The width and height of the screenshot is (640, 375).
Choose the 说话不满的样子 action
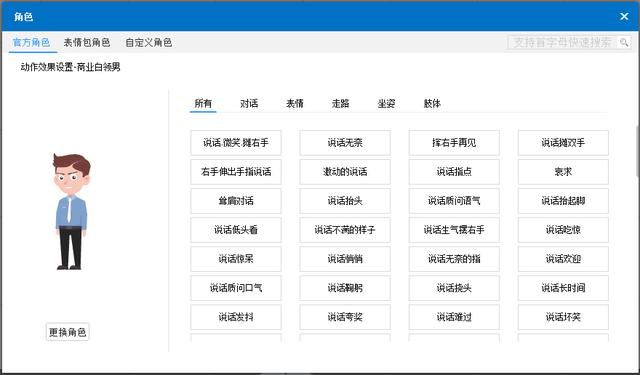345,230
